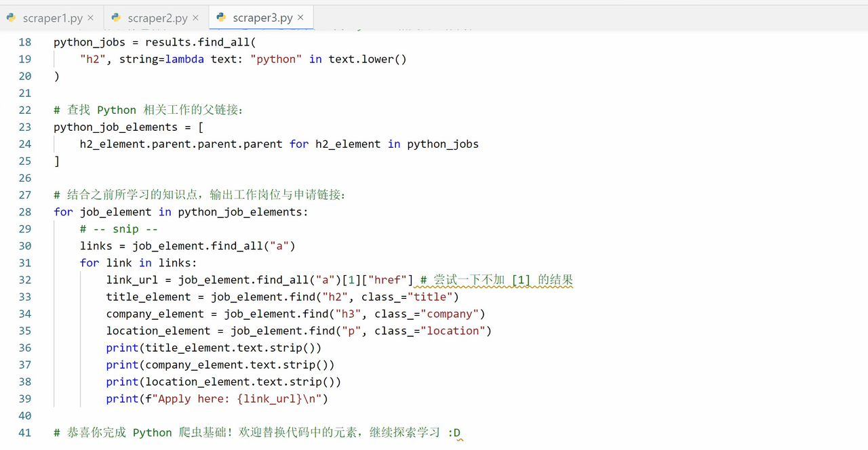The image size is (868, 450).
Task: Close the scraper2.py tab
Action: (196, 18)
